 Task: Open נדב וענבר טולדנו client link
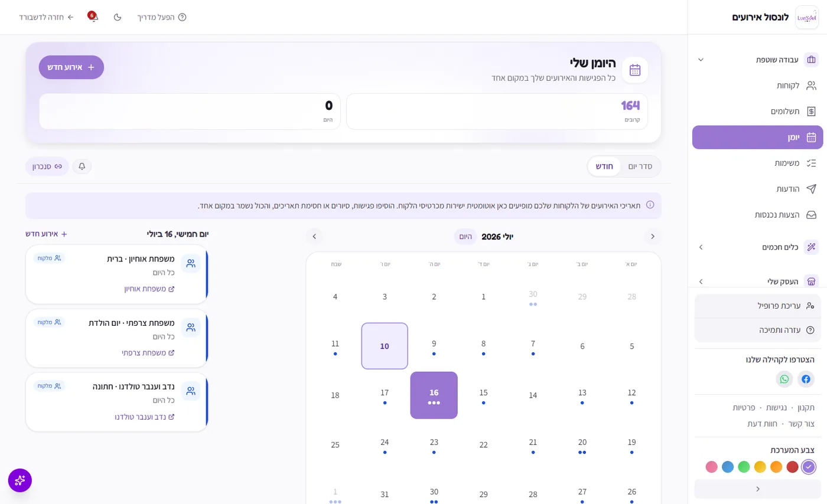pyautogui.click(x=145, y=417)
